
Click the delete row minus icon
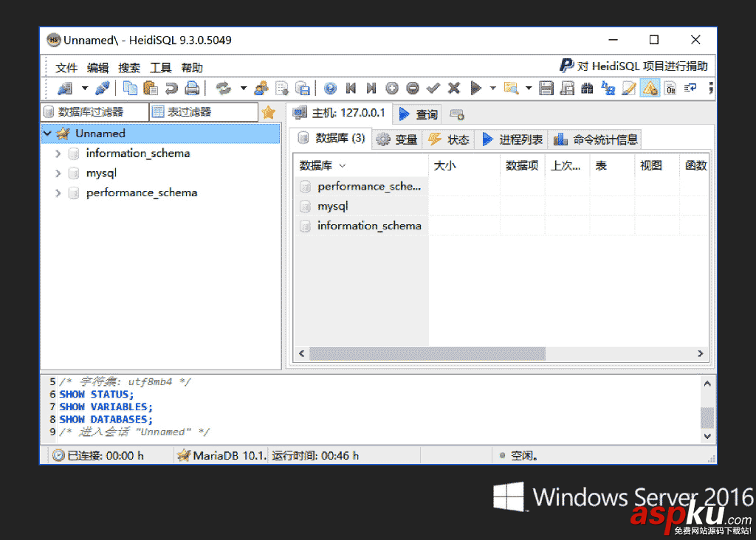click(x=413, y=88)
